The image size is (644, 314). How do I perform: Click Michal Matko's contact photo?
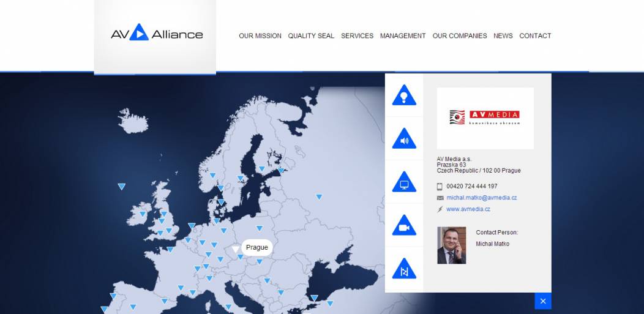(x=451, y=245)
